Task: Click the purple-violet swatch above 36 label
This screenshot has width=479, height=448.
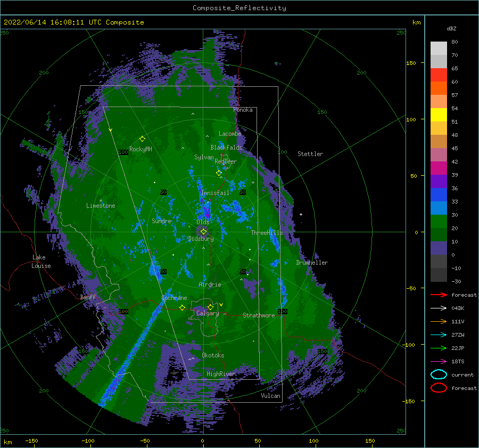Action: pos(439,181)
